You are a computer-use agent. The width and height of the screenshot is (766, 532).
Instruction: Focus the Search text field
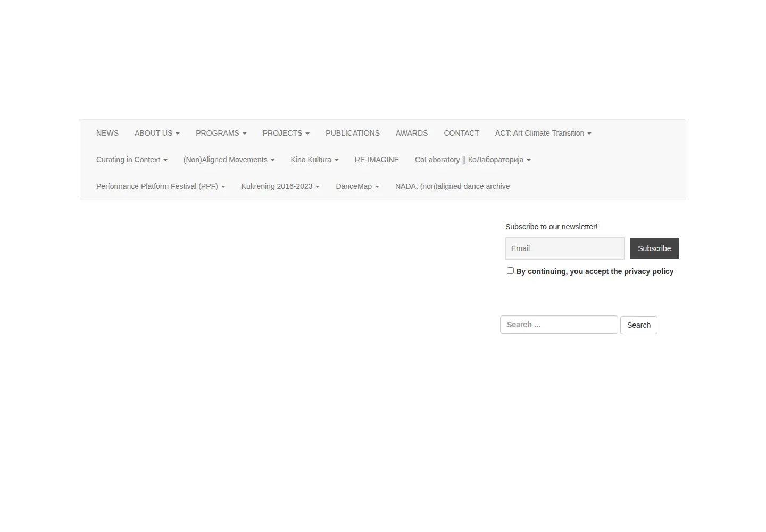click(559, 325)
